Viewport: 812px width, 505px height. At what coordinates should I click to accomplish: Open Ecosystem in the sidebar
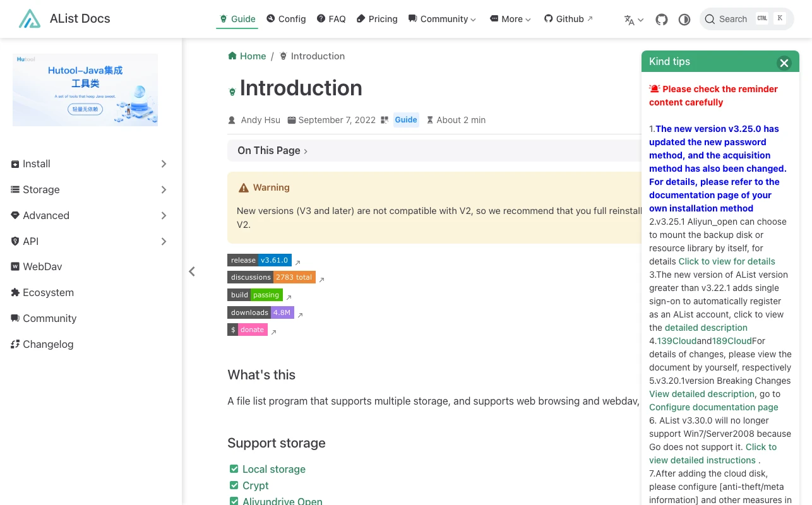click(x=42, y=293)
